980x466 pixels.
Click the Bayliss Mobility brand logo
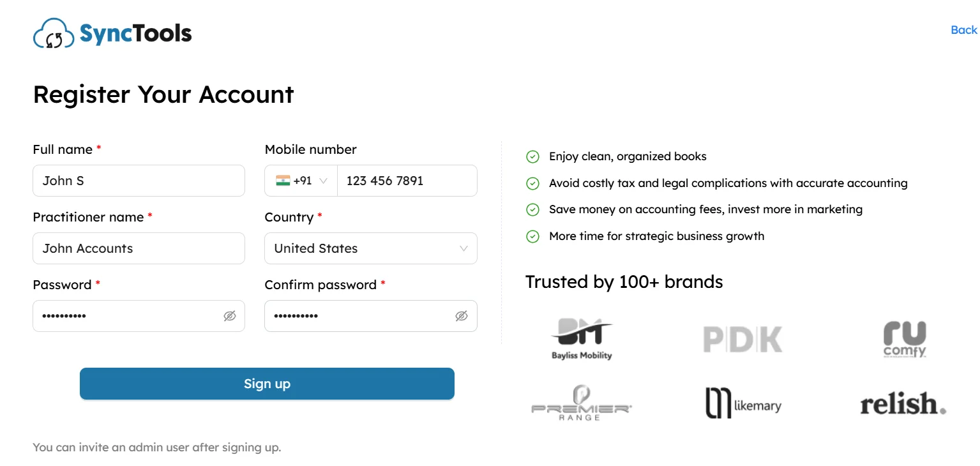[x=582, y=338]
